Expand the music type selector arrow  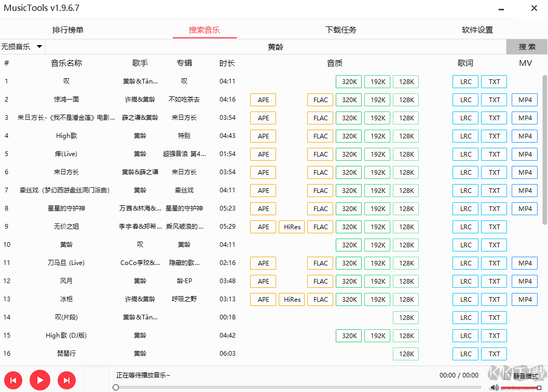pos(39,46)
